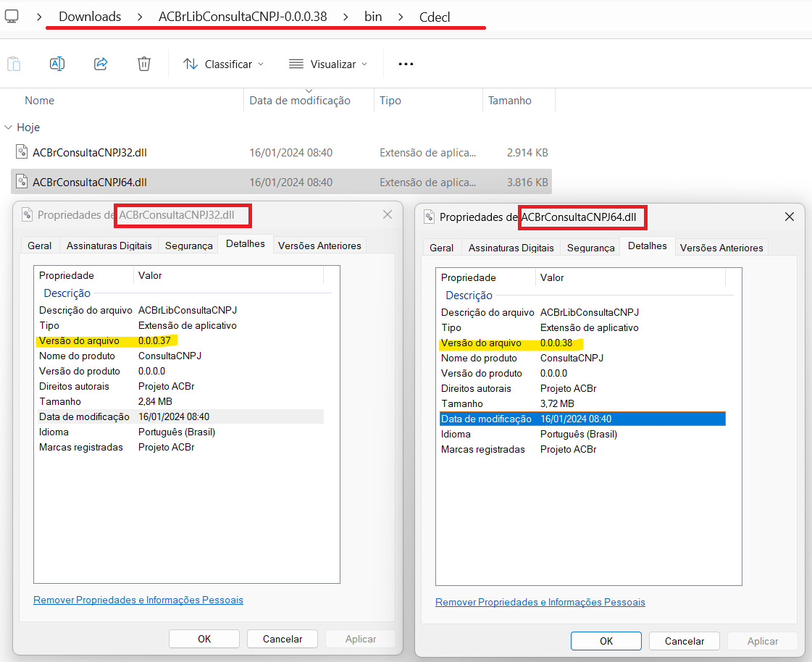Screen dimensions: 812x662
Task: Select the ACBrConsultaCNPJ64.dll file name
Action: [x=90, y=182]
